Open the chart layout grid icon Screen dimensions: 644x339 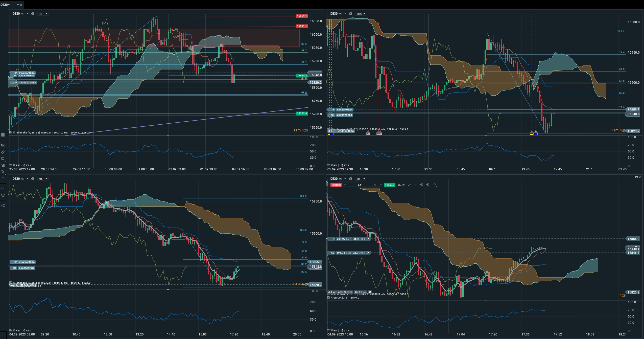coord(3,135)
